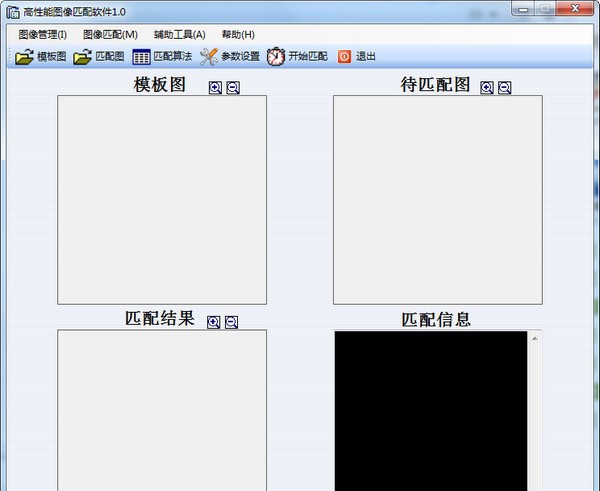Open the 图像管理(I) menu
Screen dimensions: 600x491
[x=42, y=35]
